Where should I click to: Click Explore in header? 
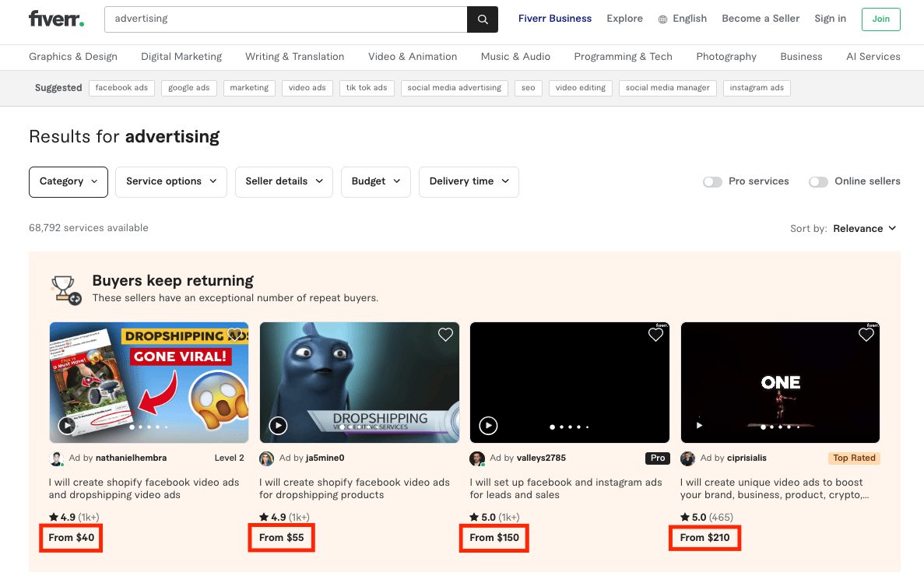(624, 19)
